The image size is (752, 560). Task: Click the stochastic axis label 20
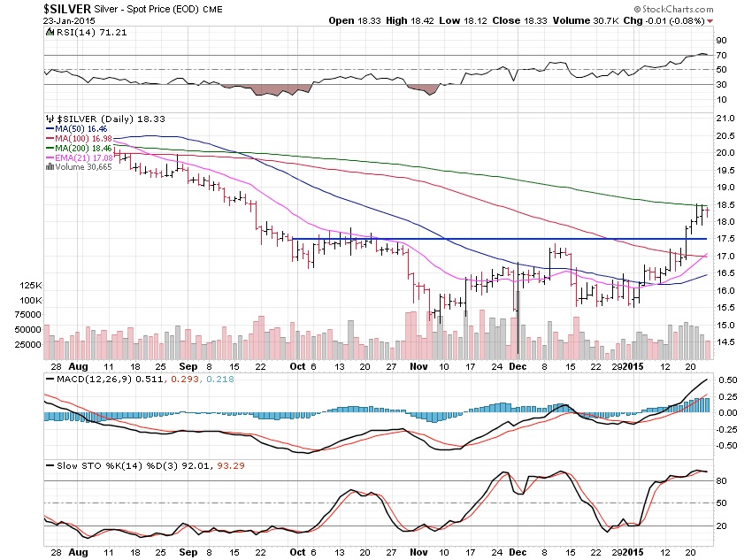[722, 526]
